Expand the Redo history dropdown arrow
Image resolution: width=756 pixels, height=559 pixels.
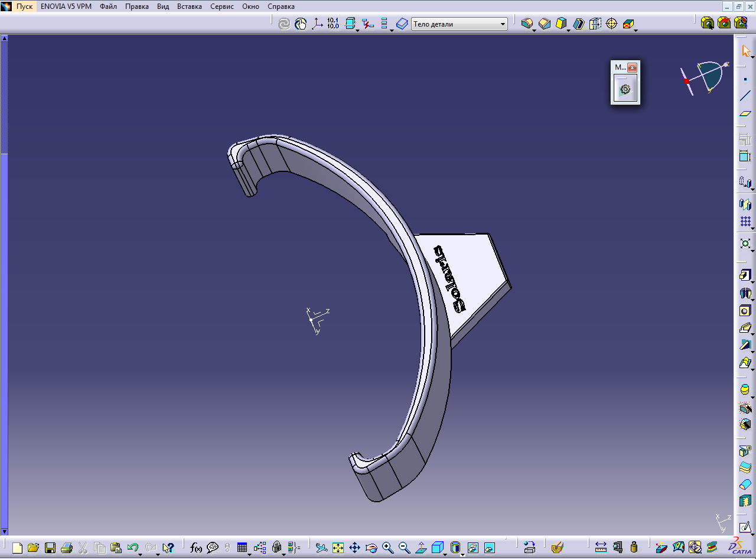(158, 554)
